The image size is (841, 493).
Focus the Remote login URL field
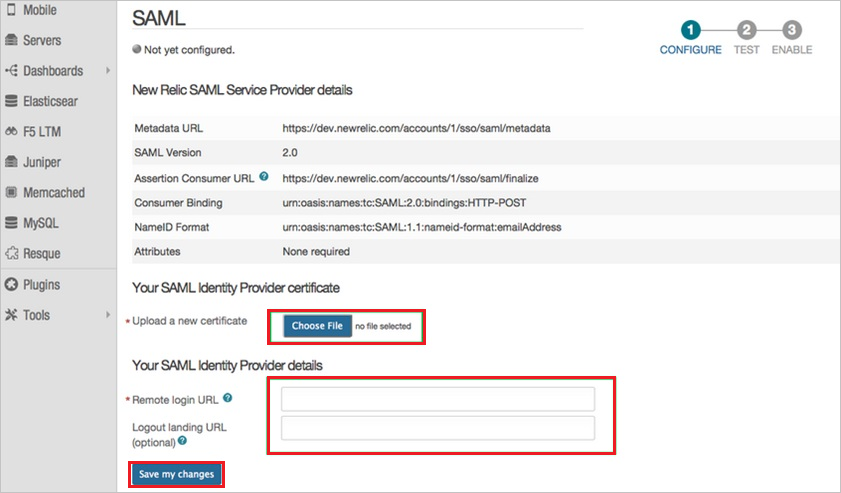pyautogui.click(x=438, y=399)
